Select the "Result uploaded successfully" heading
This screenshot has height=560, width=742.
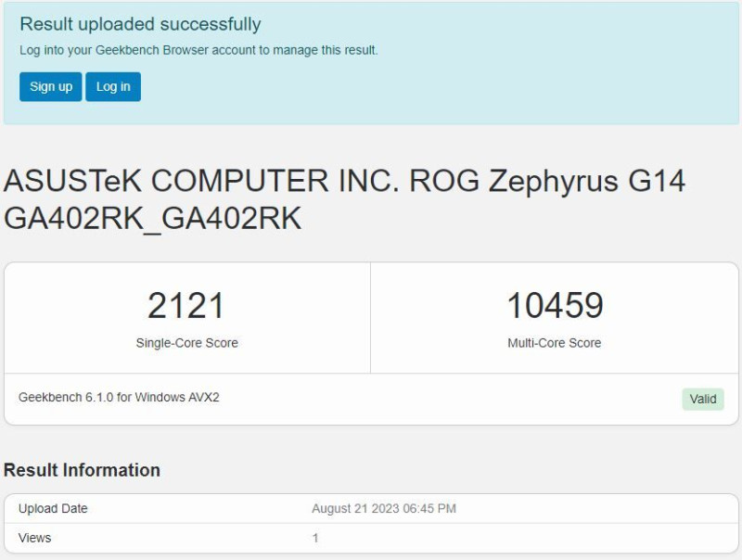pyautogui.click(x=140, y=24)
